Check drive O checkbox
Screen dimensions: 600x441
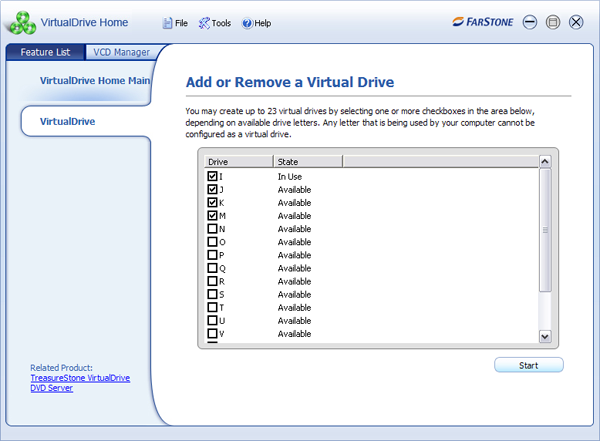coord(212,242)
